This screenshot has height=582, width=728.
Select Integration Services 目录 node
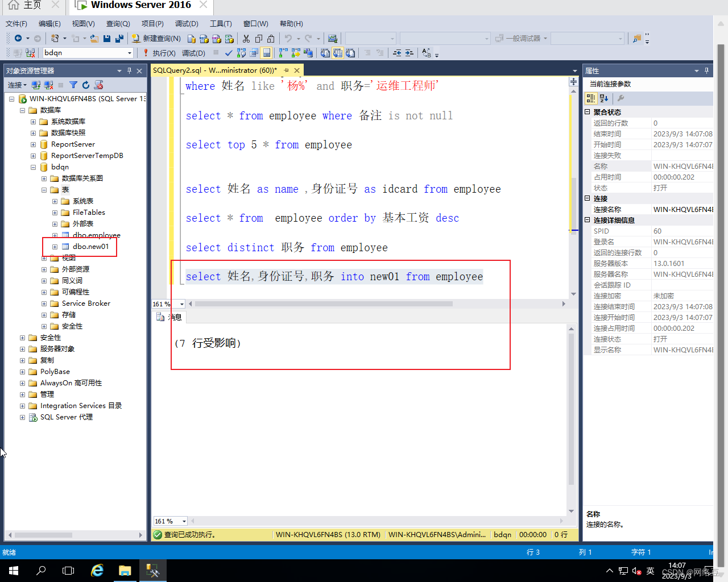point(81,406)
